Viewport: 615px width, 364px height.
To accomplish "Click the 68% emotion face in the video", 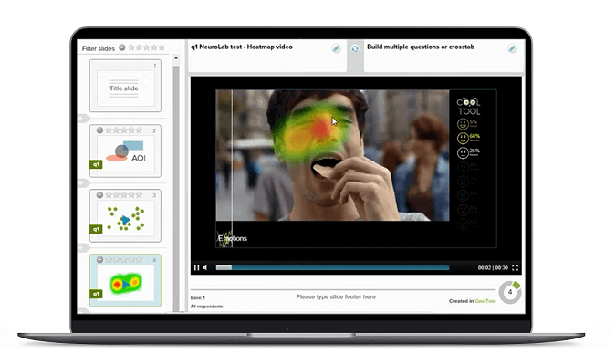I will coord(463,138).
